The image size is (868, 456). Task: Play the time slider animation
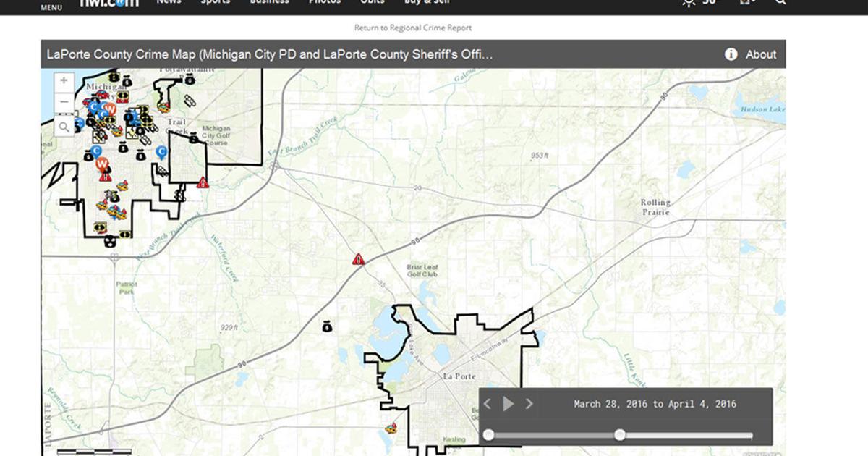coord(509,404)
